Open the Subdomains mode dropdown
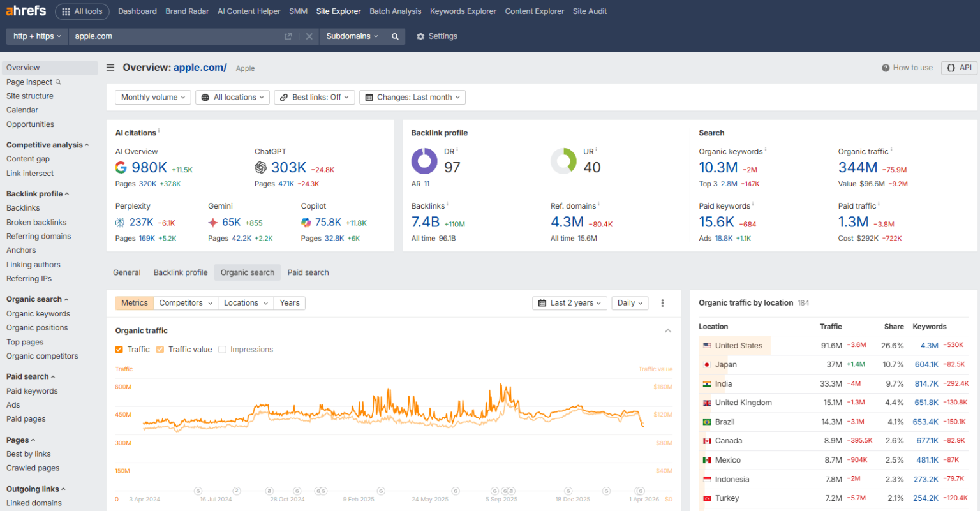This screenshot has width=980, height=511. click(352, 36)
